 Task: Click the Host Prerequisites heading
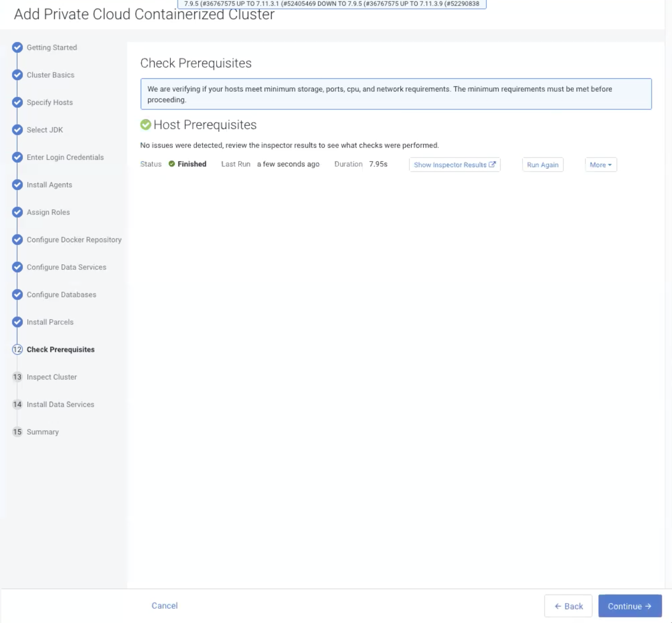coord(205,125)
